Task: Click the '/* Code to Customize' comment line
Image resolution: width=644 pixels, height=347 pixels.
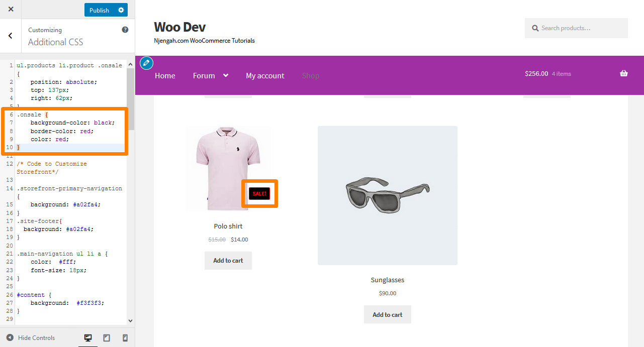Action: tap(52, 164)
